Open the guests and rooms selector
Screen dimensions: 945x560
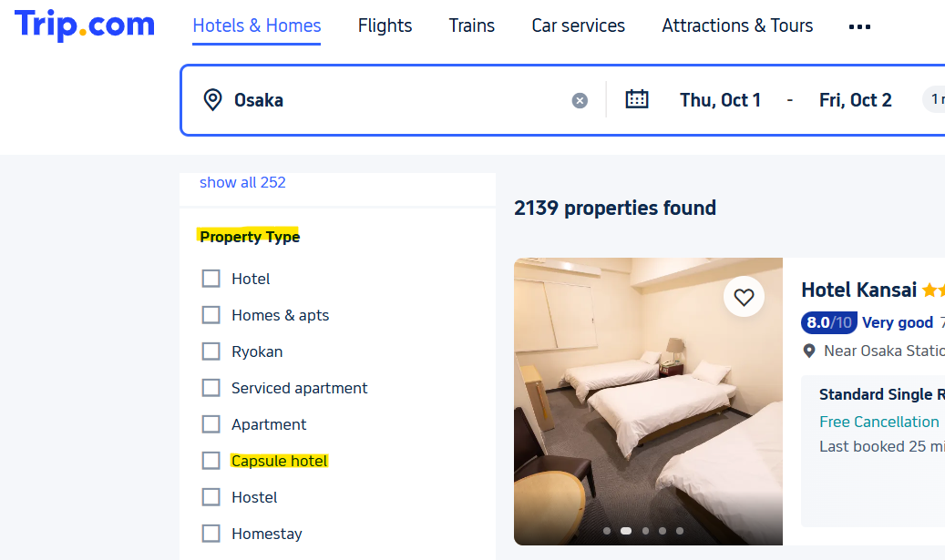click(x=934, y=99)
